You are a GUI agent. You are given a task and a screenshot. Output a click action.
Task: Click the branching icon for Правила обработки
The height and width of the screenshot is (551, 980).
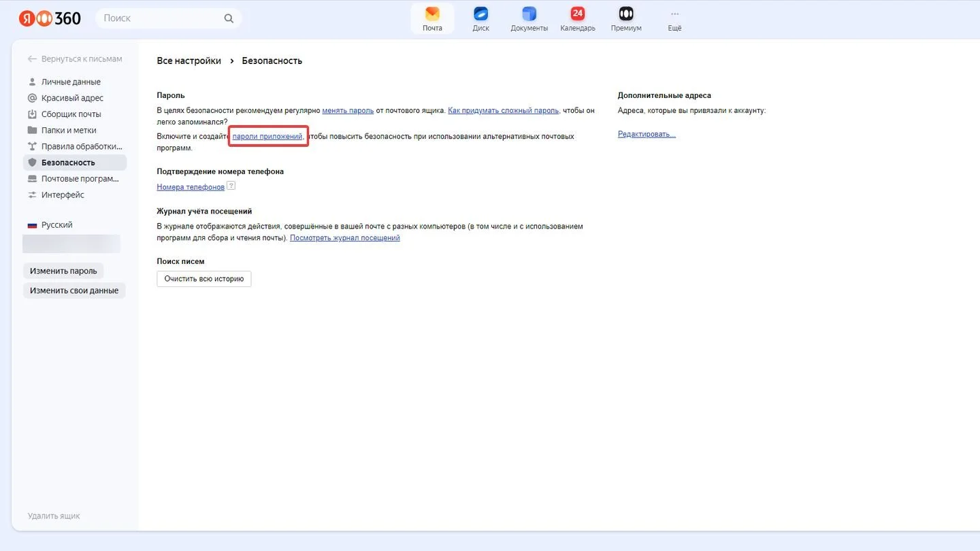tap(32, 146)
